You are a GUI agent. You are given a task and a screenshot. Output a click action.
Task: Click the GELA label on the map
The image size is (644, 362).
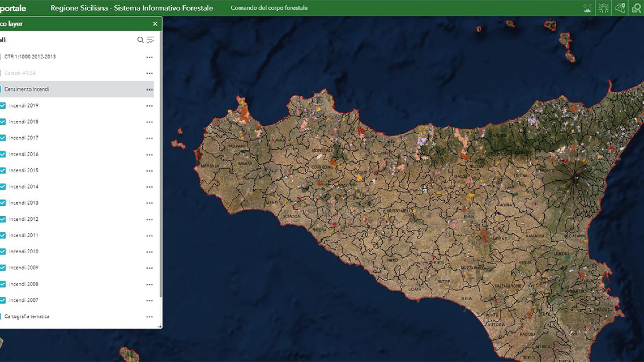pos(466,298)
